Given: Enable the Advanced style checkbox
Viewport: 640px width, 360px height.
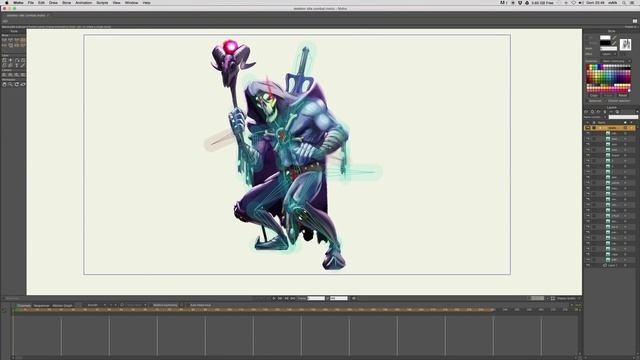Looking at the screenshot, I should pos(587,101).
